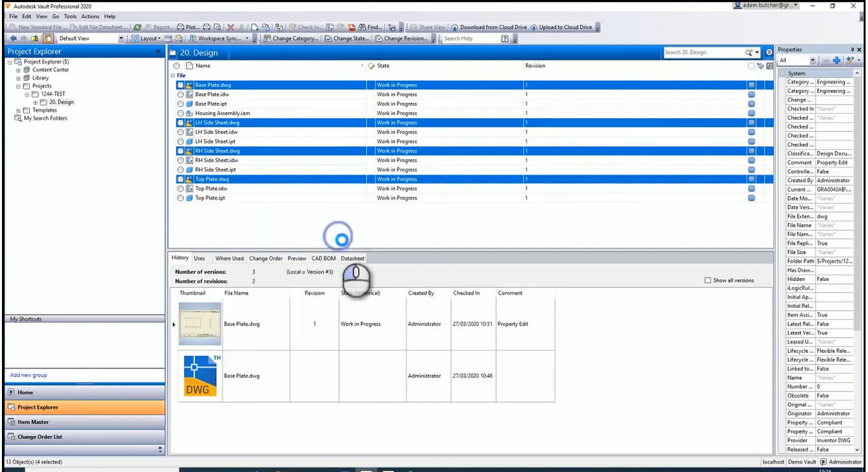868x472 pixels.
Task: Click the refresh icon in the toolbar
Action: coord(138,27)
